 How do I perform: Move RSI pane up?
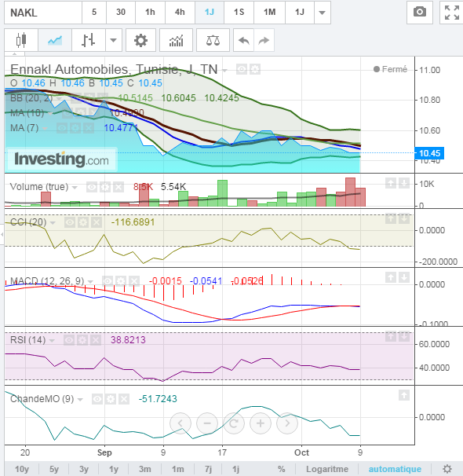[391, 336]
